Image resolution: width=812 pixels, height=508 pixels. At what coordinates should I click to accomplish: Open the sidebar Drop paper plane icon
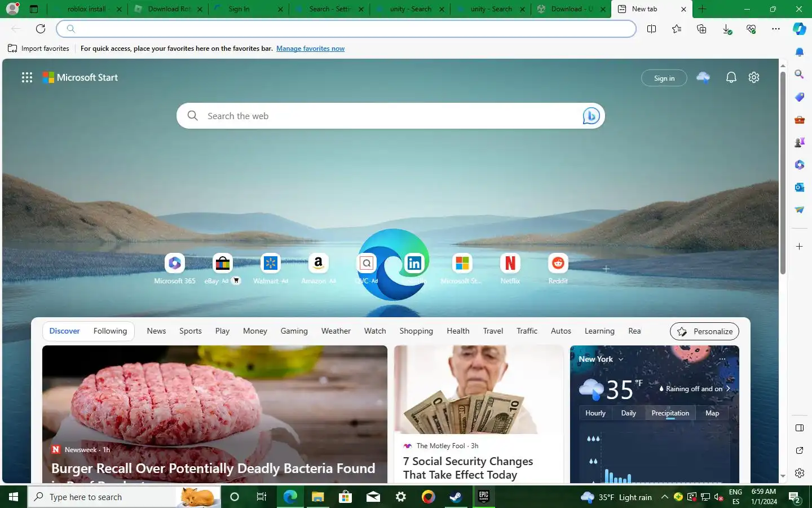799,209
